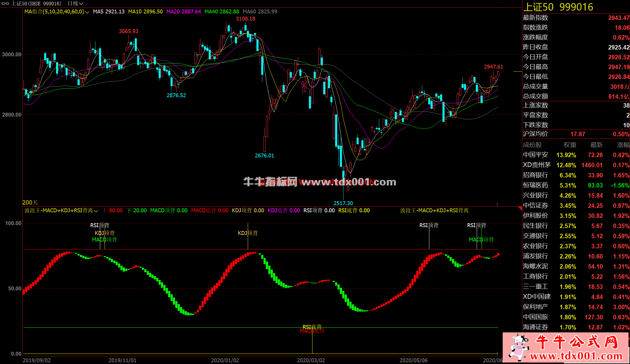Select the 海通证券 row
This screenshot has height=364, width=630.
pyautogui.click(x=576, y=327)
